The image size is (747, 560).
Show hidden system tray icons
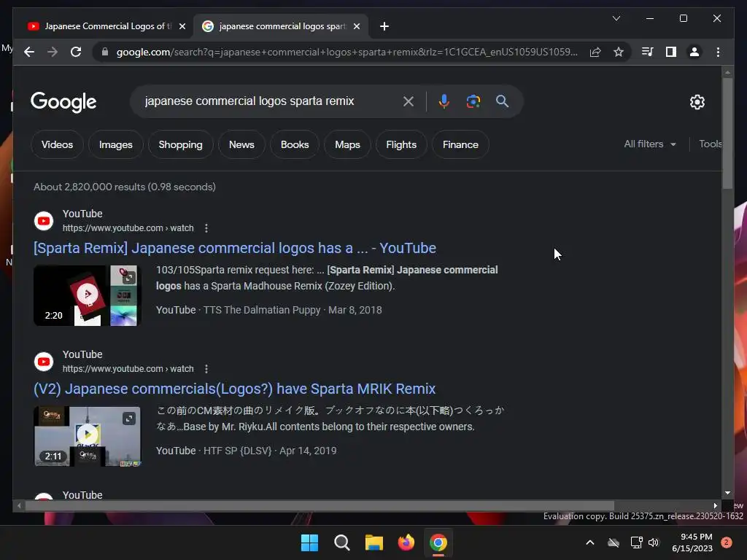589,542
